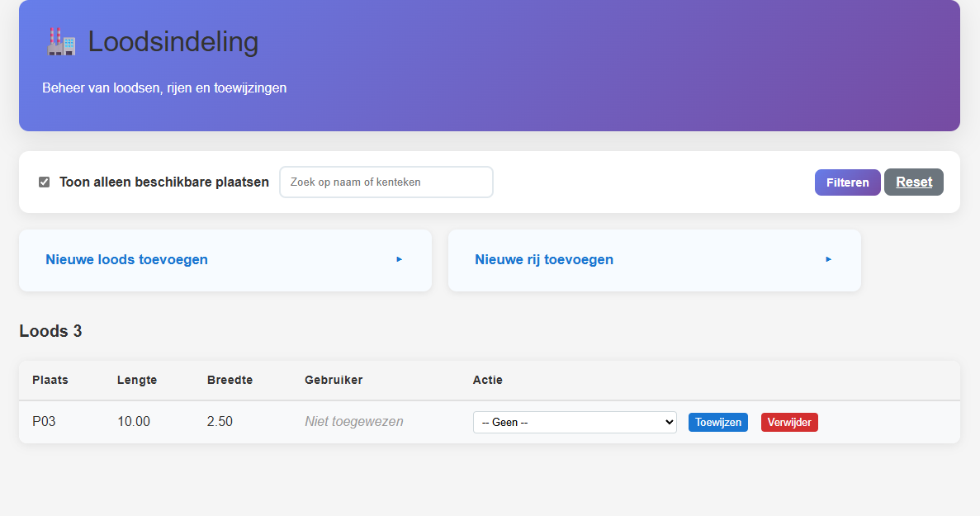Select the length value '10.00'
The height and width of the screenshot is (516, 980).
click(x=134, y=422)
